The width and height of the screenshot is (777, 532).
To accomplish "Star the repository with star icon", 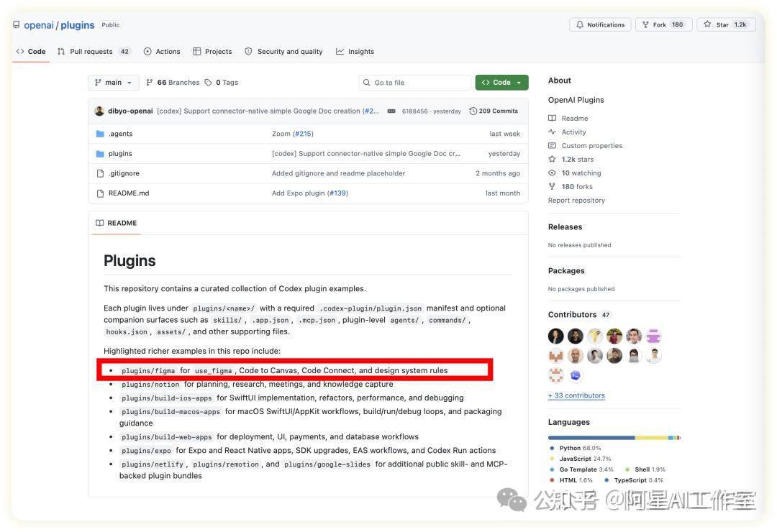I will (x=707, y=24).
